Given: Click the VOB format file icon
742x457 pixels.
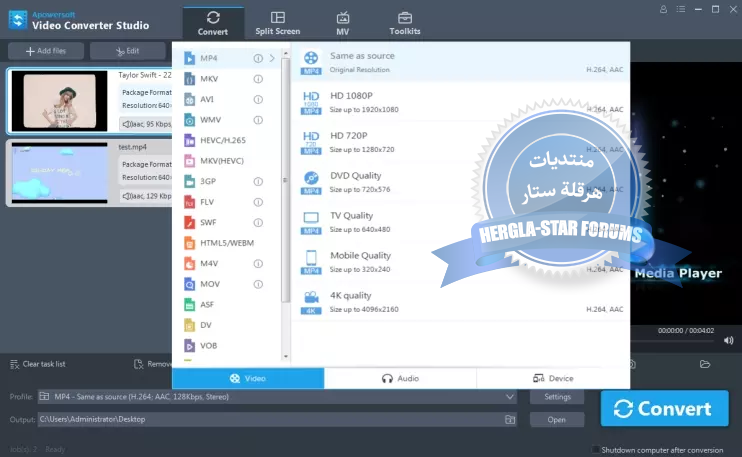Looking at the screenshot, I should (189, 345).
